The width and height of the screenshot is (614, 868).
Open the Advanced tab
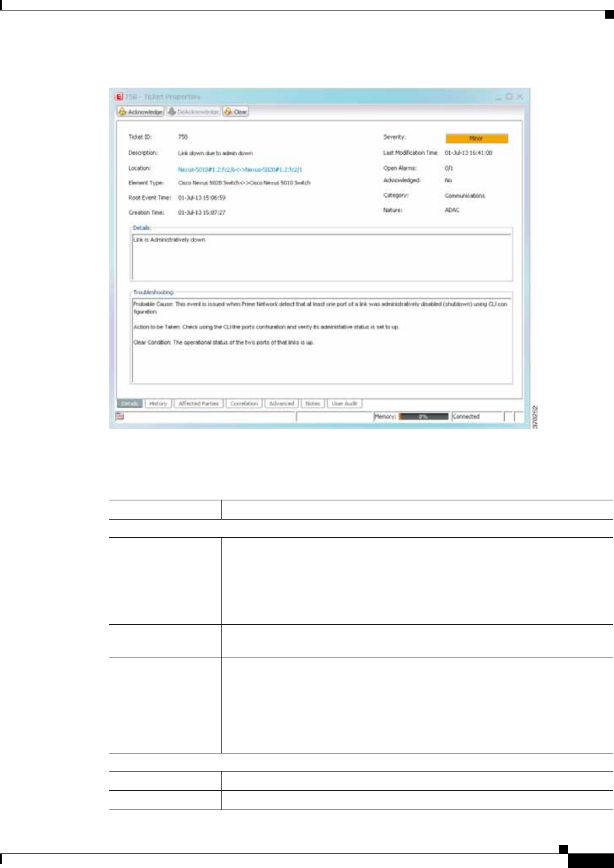tap(282, 403)
